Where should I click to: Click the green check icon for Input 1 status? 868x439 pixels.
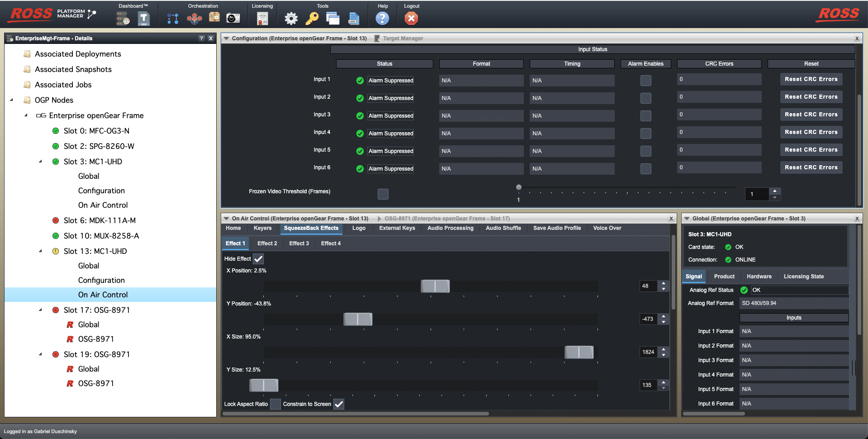coord(360,81)
